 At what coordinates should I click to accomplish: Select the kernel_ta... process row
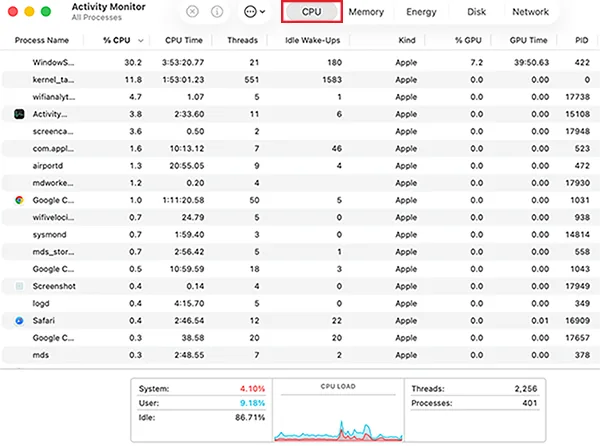tap(300, 80)
